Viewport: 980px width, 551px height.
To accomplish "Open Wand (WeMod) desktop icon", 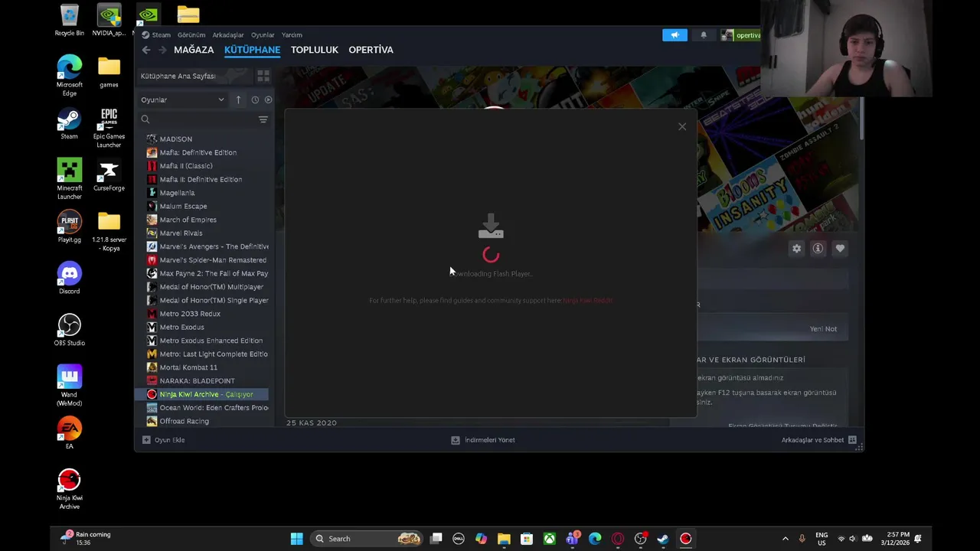I will [x=69, y=386].
